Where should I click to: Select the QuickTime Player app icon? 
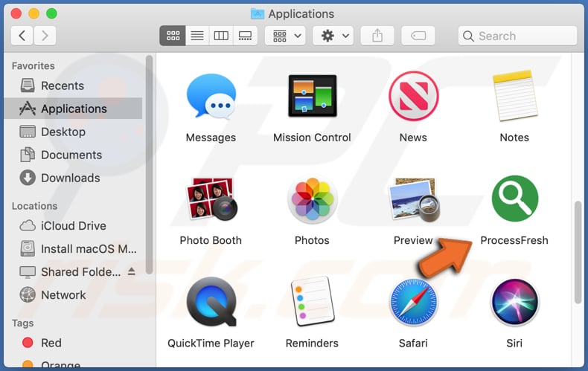pyautogui.click(x=211, y=302)
